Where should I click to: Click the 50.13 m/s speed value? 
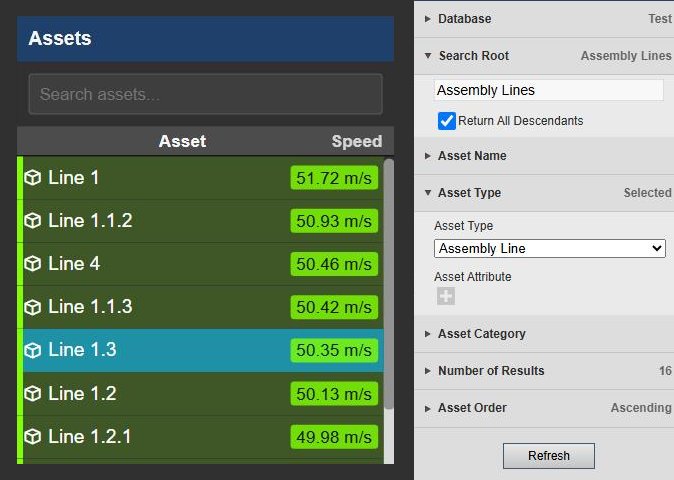coord(334,394)
